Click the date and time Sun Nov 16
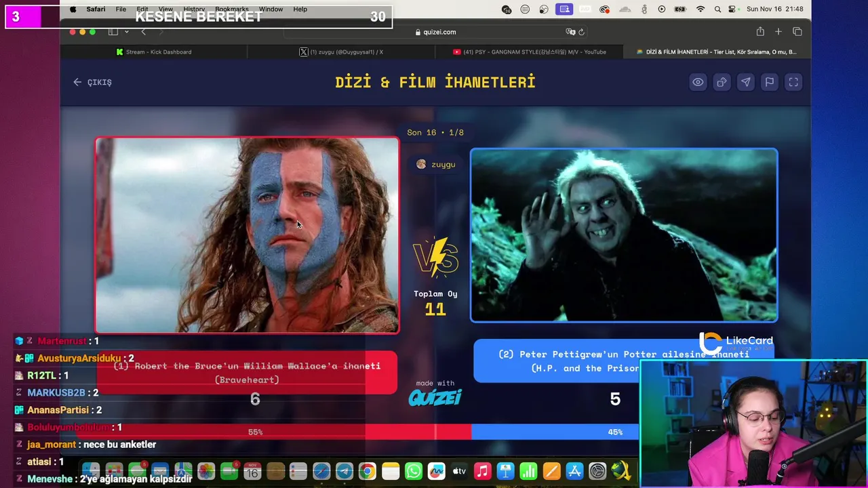The width and height of the screenshot is (868, 488). click(x=774, y=9)
